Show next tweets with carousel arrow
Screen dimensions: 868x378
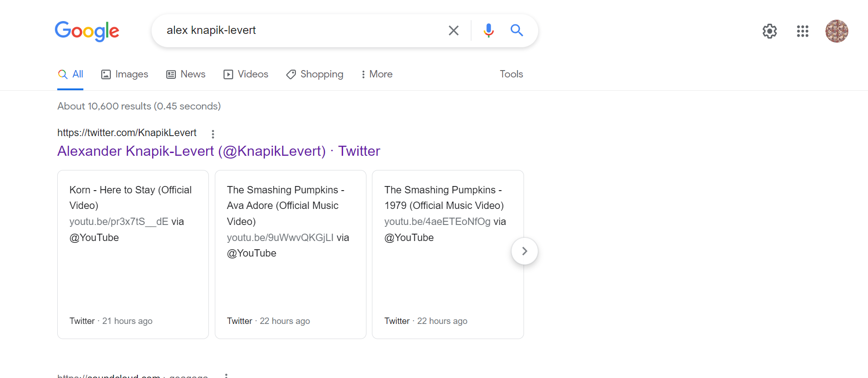click(524, 251)
